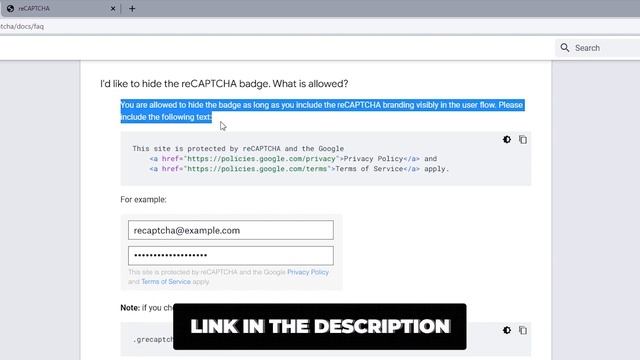Copy the .grecaptcha code sample
Viewport: 640px width, 360px height.
pos(523,330)
